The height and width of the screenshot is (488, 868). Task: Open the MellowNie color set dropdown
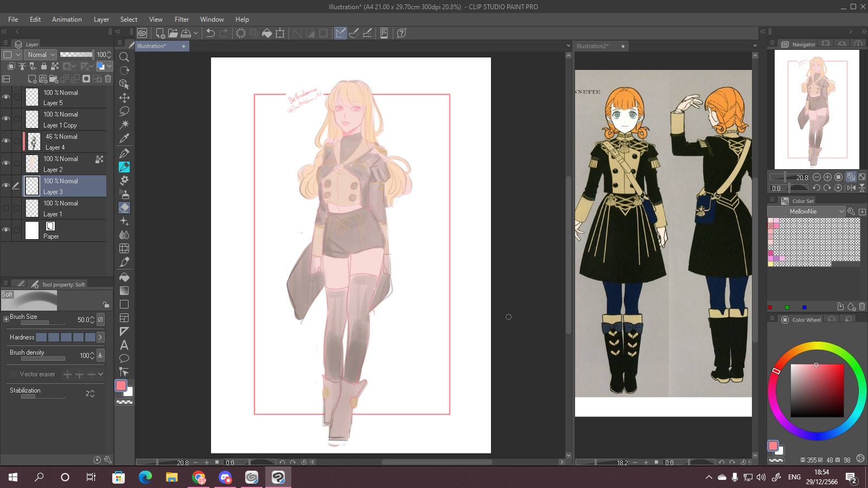point(806,211)
